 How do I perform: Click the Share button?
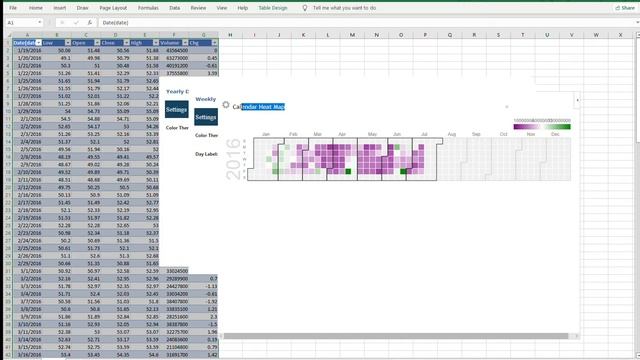pos(625,8)
